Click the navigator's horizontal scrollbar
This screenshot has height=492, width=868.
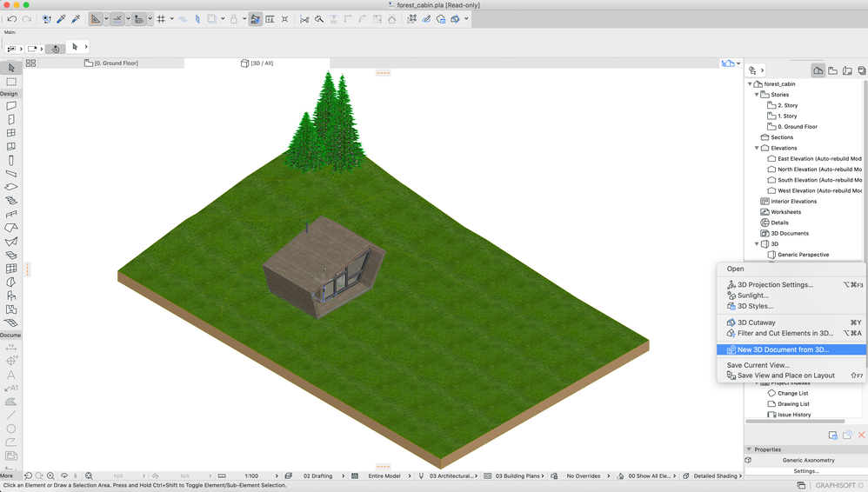796,422
